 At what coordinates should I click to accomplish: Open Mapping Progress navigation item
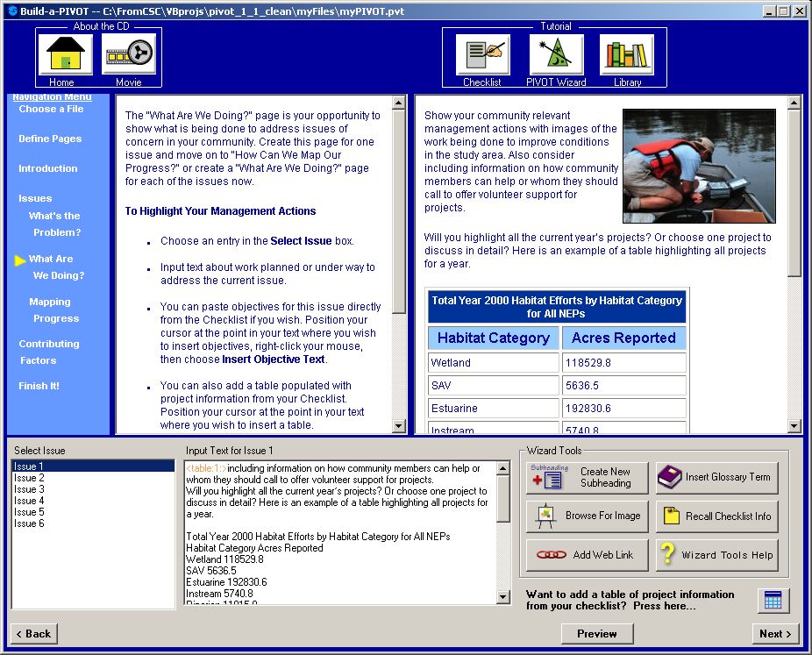53,310
